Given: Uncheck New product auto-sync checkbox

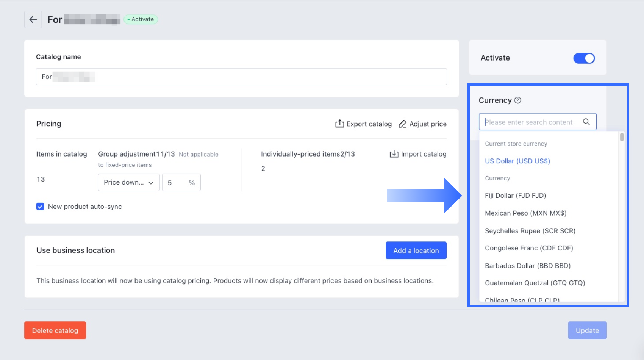Looking at the screenshot, I should 40,207.
